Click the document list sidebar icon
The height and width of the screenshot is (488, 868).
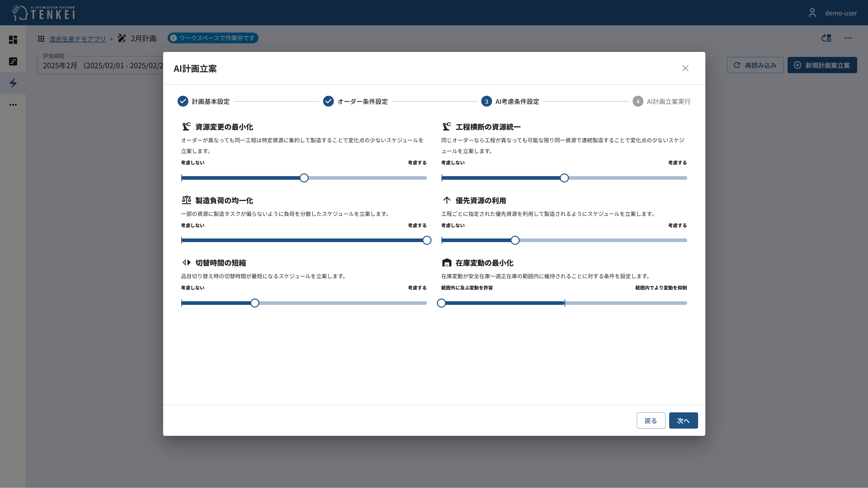click(x=13, y=61)
